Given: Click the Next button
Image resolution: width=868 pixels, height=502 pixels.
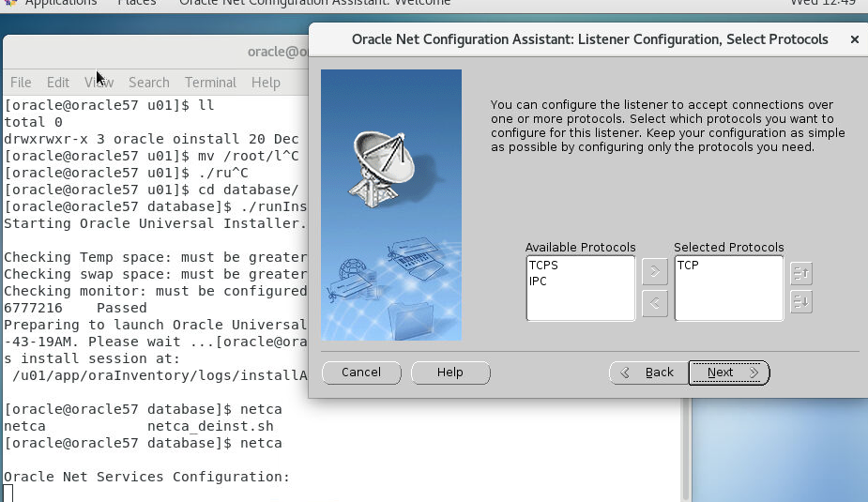Looking at the screenshot, I should pos(728,373).
